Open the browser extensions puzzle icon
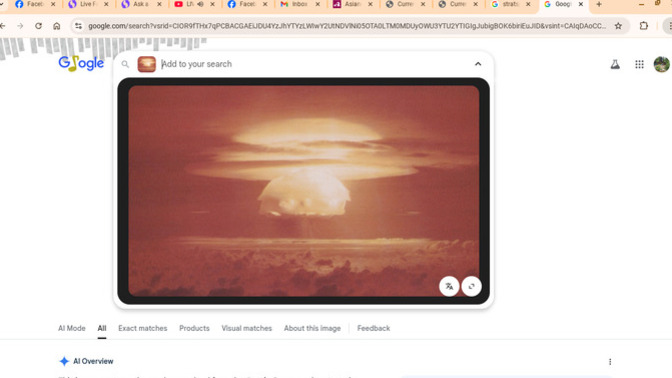 tap(644, 26)
